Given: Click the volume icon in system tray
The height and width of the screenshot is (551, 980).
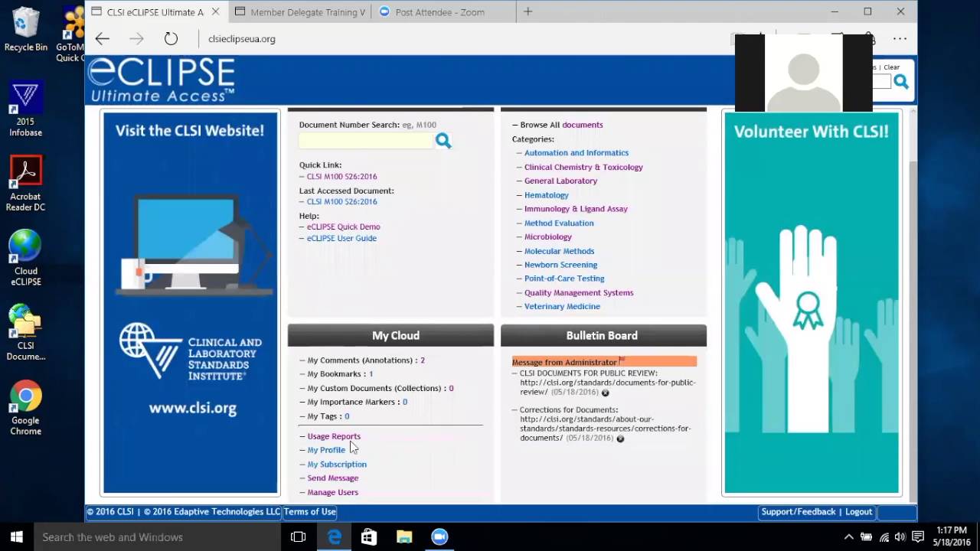Looking at the screenshot, I should 900,536.
